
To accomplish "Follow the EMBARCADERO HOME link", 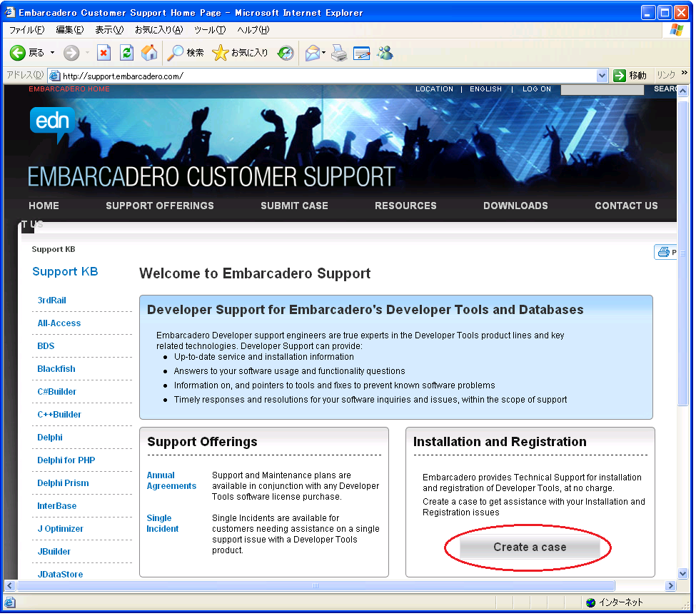I will 69,89.
